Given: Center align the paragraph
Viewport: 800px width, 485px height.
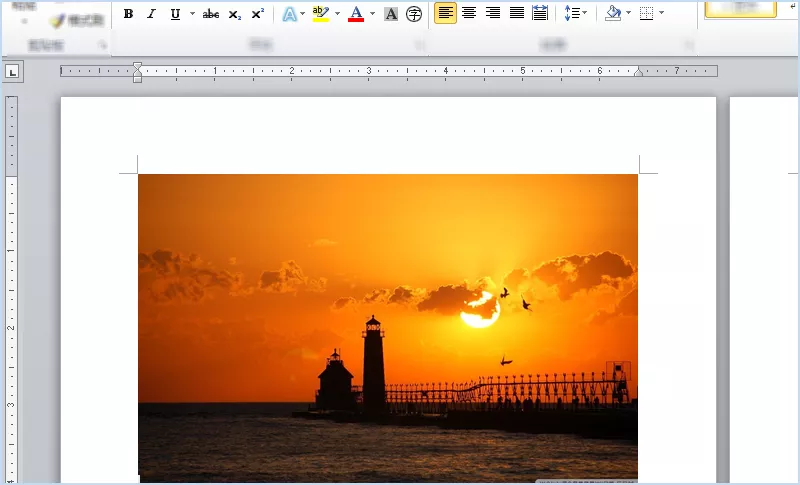Looking at the screenshot, I should tap(469, 13).
